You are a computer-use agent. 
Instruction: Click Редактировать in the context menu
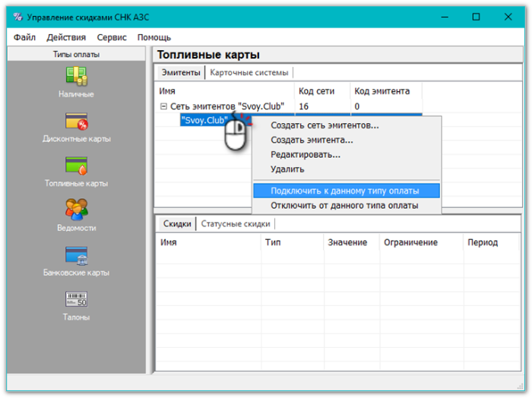point(306,154)
